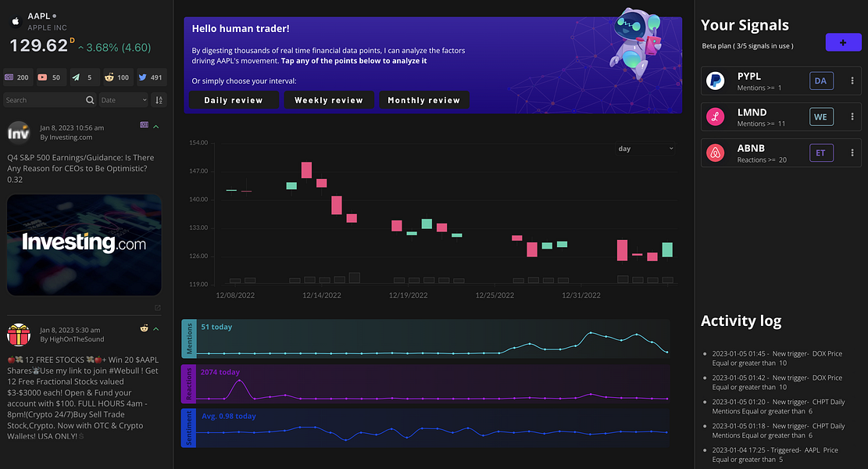Open ABNB signal card
The width and height of the screenshot is (868, 469).
point(781,153)
